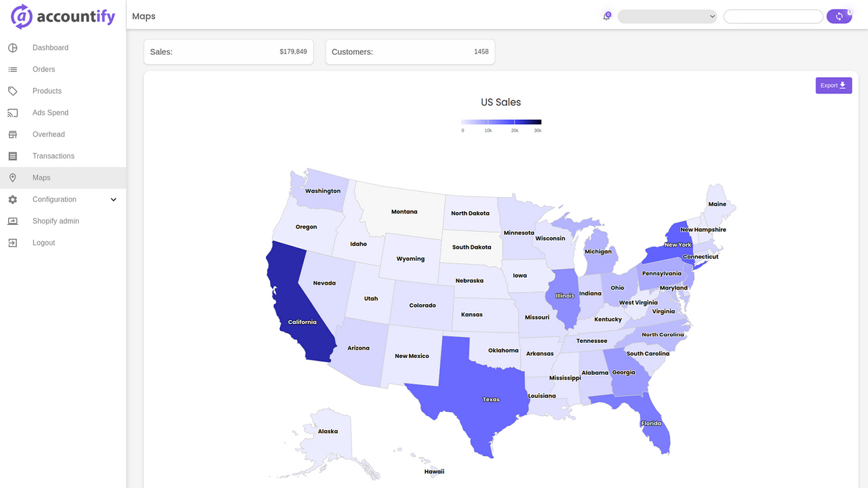
Task: Expand the Configuration menu chevron
Action: [113, 199]
